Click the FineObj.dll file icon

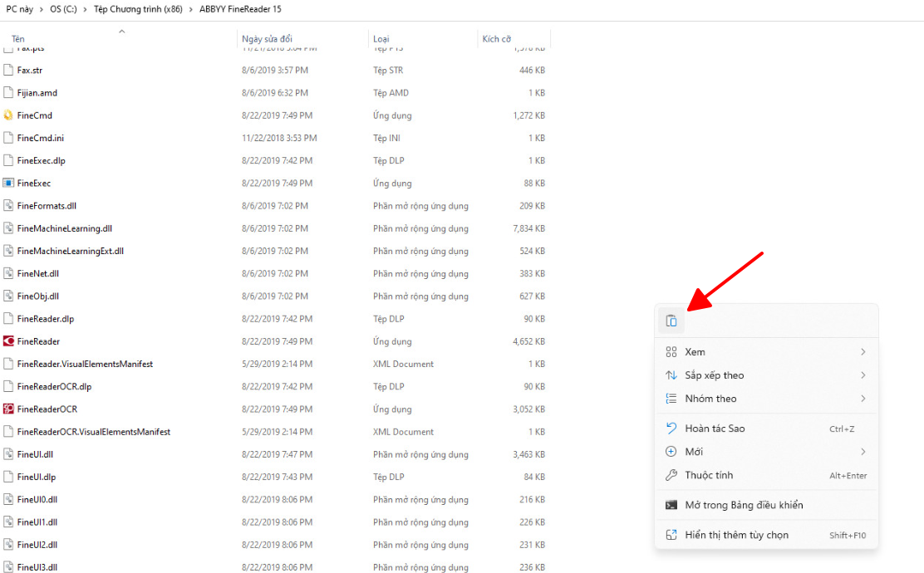8,296
